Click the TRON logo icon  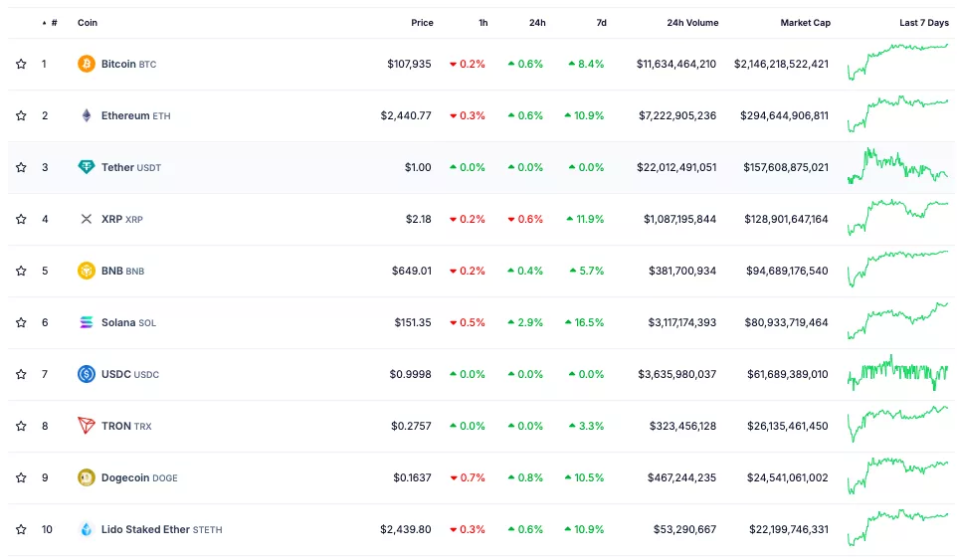click(x=87, y=426)
